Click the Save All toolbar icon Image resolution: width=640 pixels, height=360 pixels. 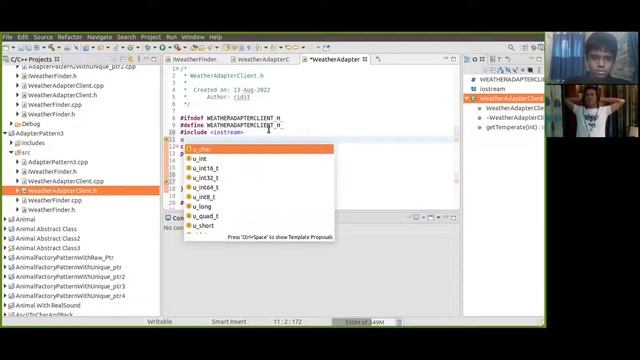28,48
